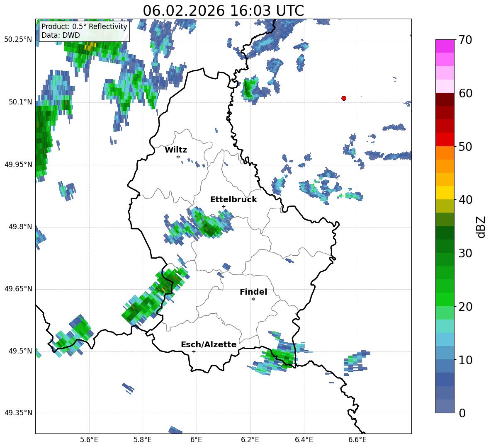Click the red radar site marker dot
Screen dimensions: 491x448
click(x=344, y=98)
